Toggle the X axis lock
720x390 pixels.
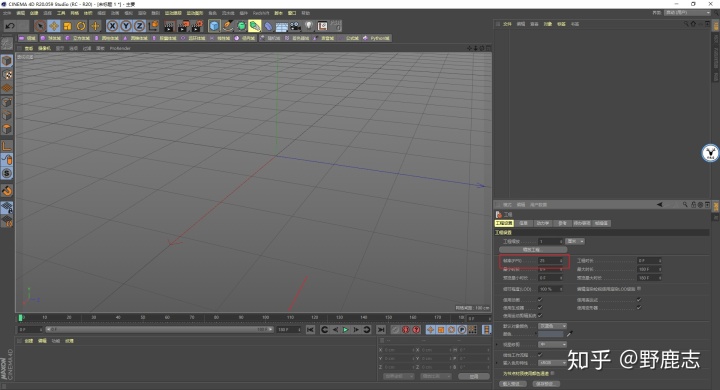tap(112, 26)
